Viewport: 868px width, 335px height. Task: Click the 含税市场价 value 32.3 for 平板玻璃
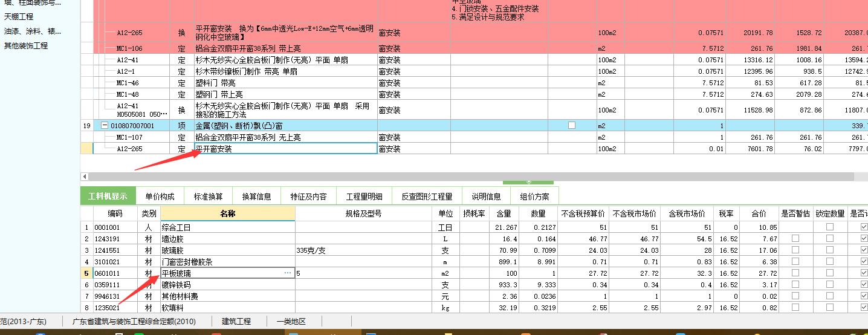[x=687, y=273]
